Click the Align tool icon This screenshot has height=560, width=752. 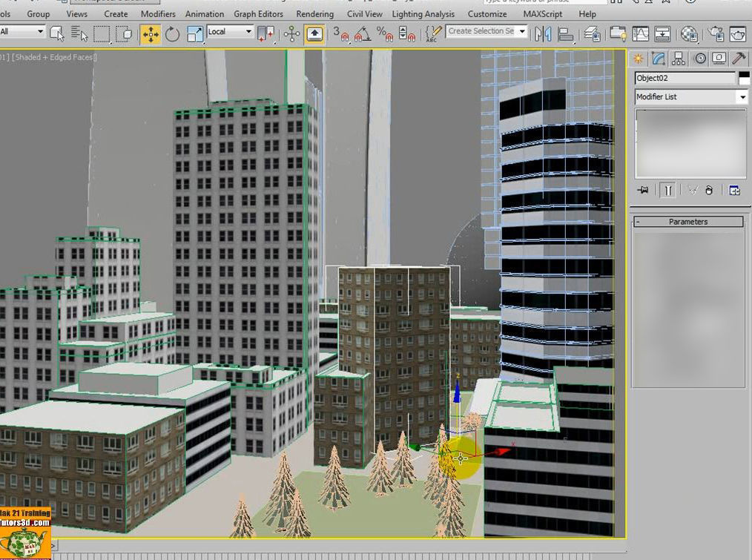coord(566,34)
